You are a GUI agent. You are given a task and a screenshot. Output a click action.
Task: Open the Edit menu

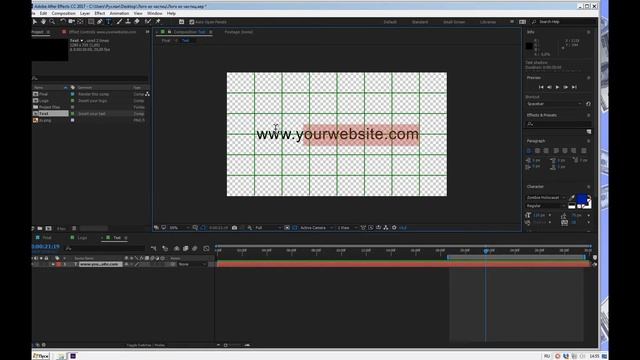click(x=43, y=13)
